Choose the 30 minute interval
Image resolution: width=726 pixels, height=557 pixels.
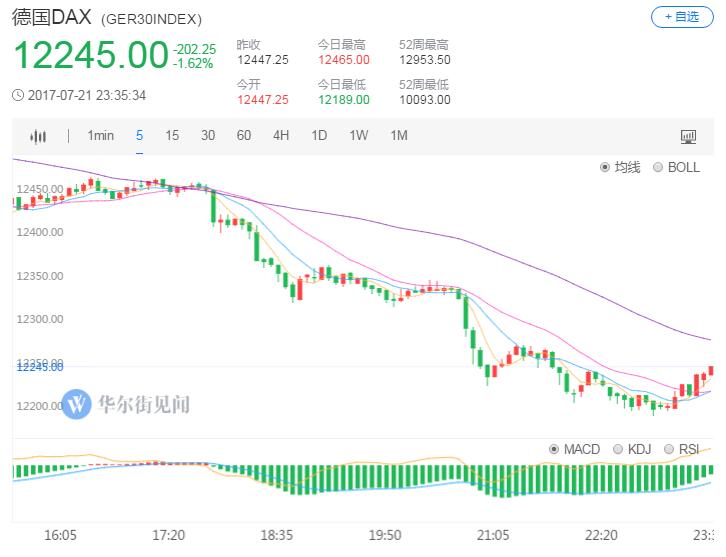coord(207,136)
